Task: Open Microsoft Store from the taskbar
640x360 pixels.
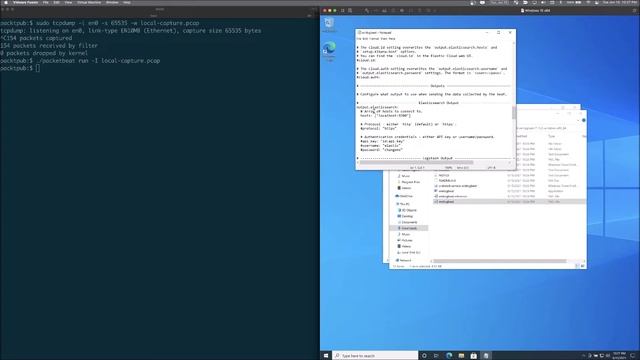Action: (x=473, y=356)
